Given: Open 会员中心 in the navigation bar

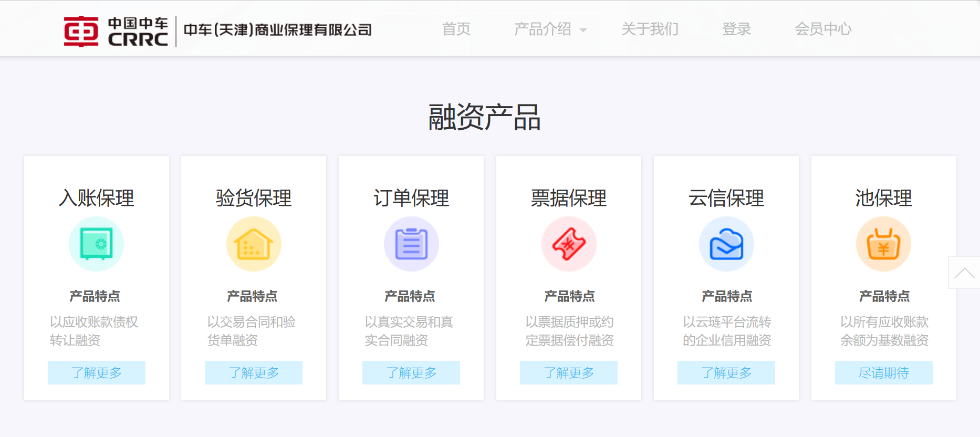Looking at the screenshot, I should 823,29.
